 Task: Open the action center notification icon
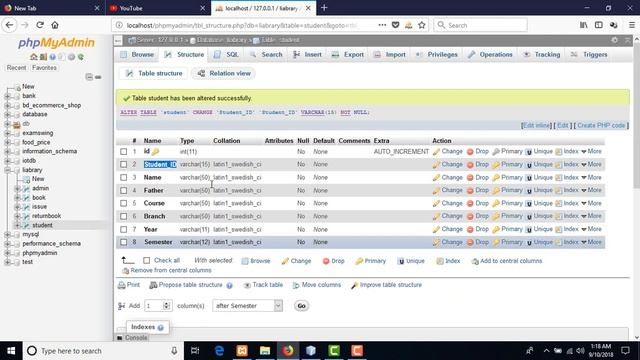[x=625, y=351]
